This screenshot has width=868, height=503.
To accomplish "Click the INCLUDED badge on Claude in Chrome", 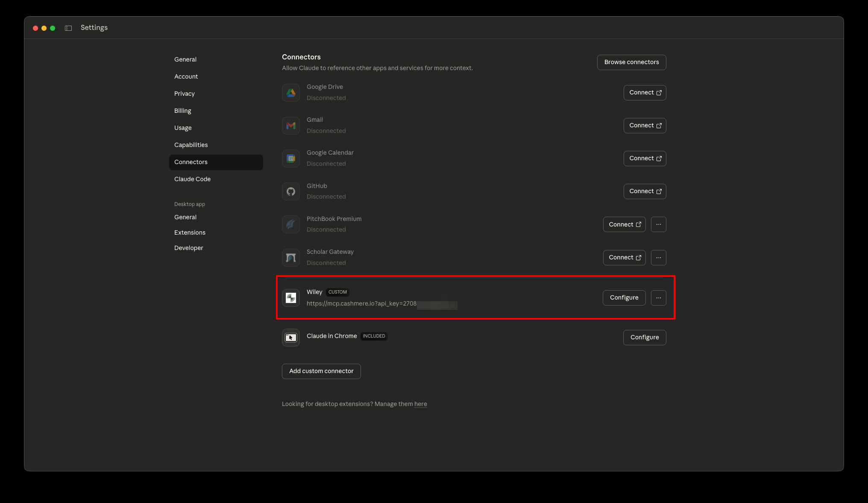I will click(x=374, y=336).
